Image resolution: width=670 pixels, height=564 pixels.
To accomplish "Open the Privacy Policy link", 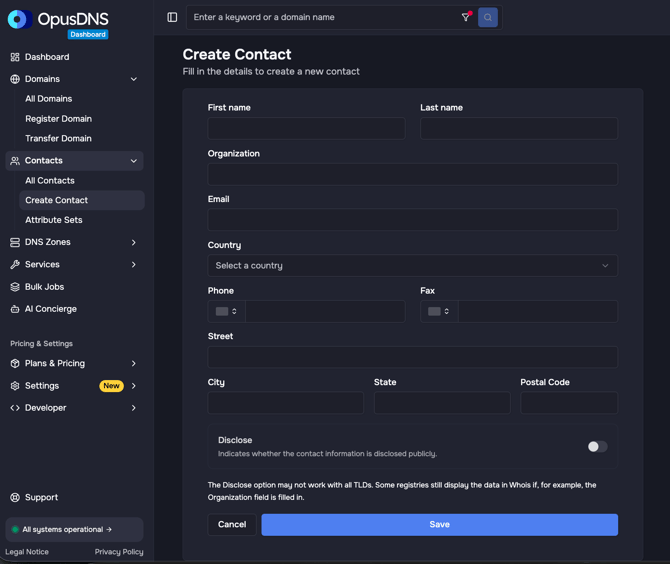I will pos(119,552).
